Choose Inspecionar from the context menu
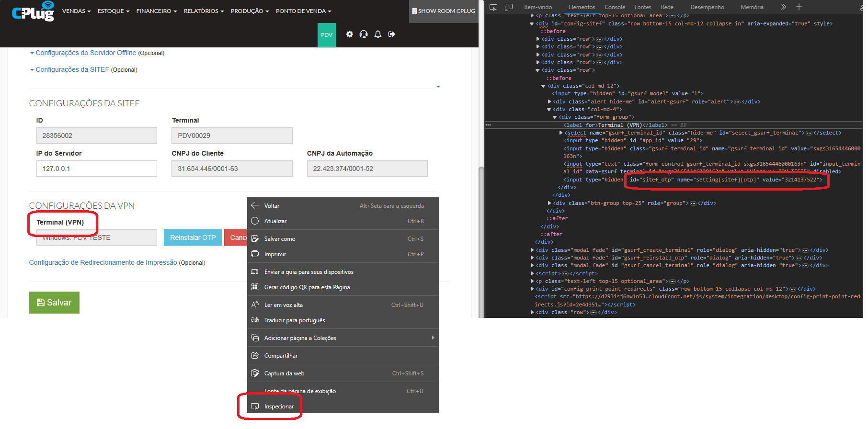 343,406
